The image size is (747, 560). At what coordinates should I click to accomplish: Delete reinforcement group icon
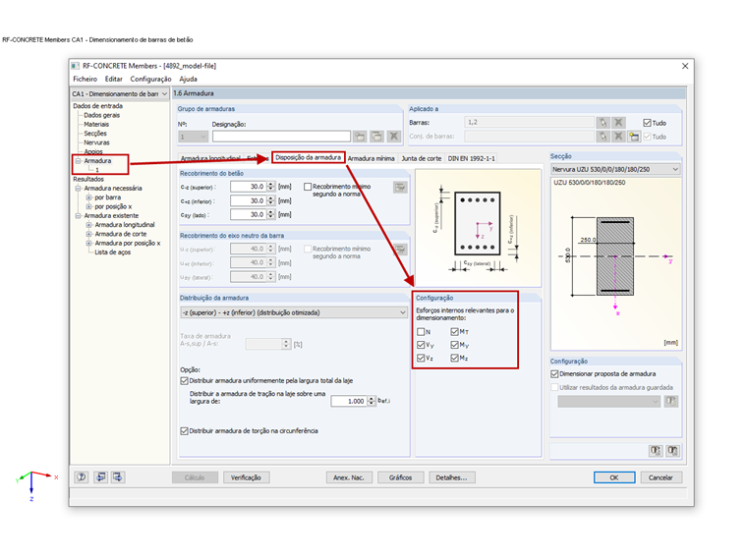point(394,137)
